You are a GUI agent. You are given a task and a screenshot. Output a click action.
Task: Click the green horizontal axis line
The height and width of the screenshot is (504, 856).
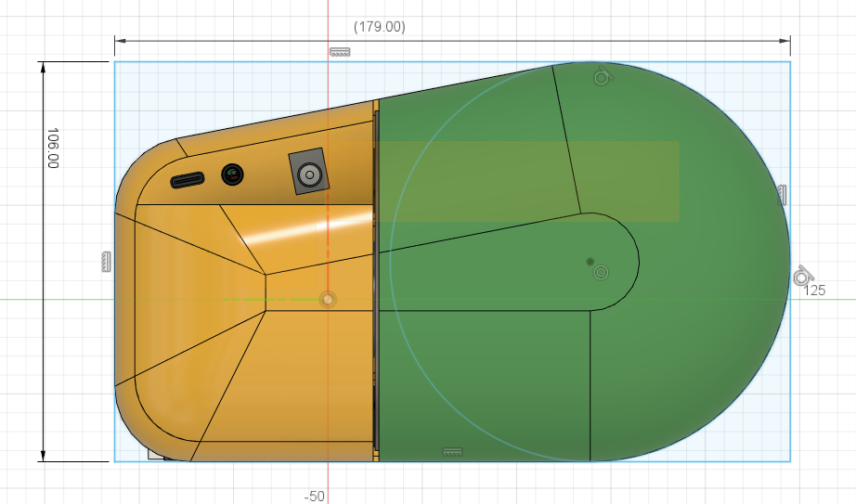[x=56, y=299]
